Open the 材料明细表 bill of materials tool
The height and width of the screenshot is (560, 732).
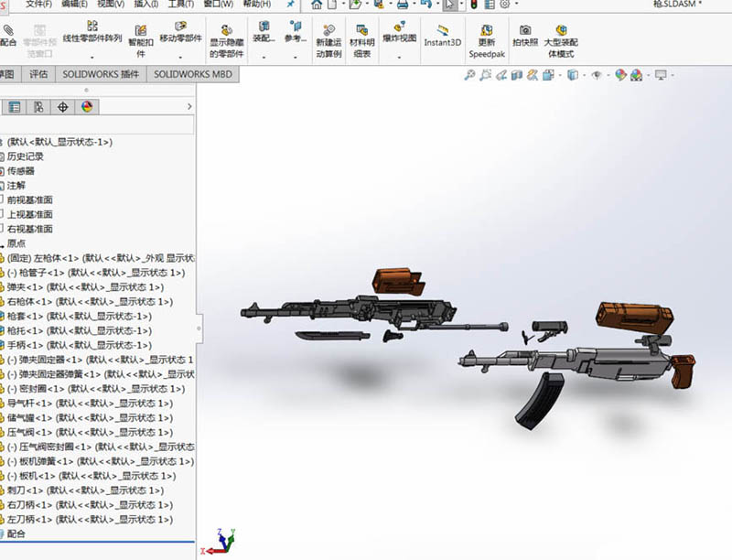coord(361,41)
